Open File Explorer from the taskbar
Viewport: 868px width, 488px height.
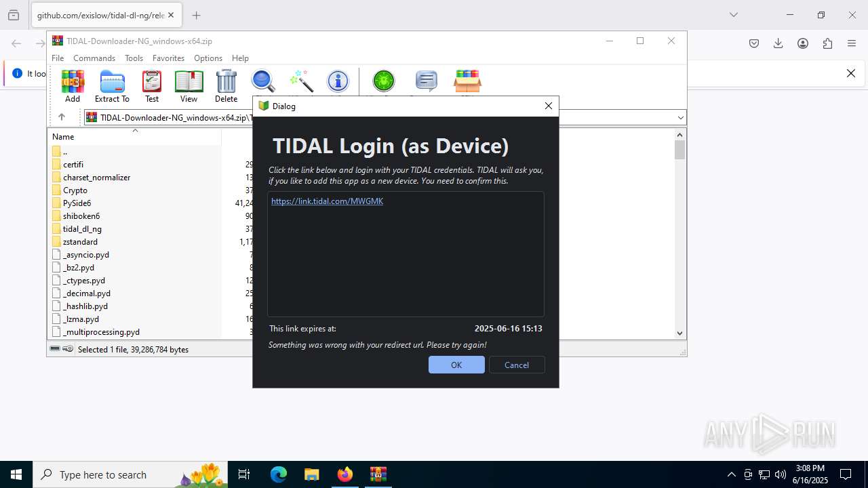pos(311,474)
